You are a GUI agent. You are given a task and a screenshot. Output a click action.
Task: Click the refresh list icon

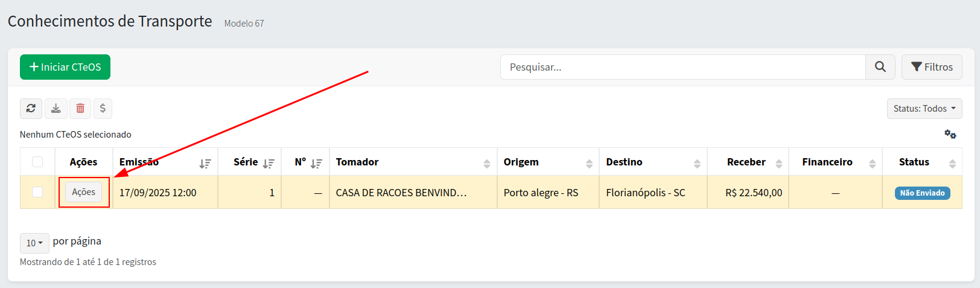tap(31, 109)
